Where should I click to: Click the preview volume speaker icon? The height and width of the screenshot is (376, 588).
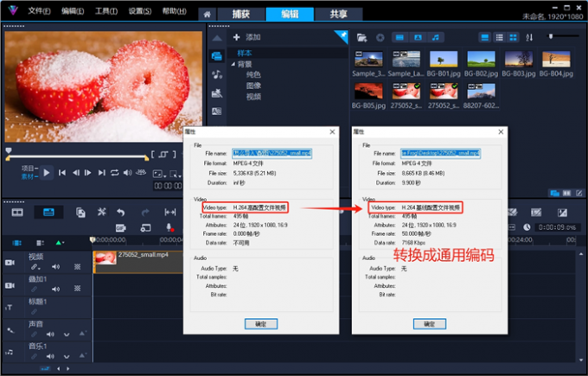tap(128, 173)
